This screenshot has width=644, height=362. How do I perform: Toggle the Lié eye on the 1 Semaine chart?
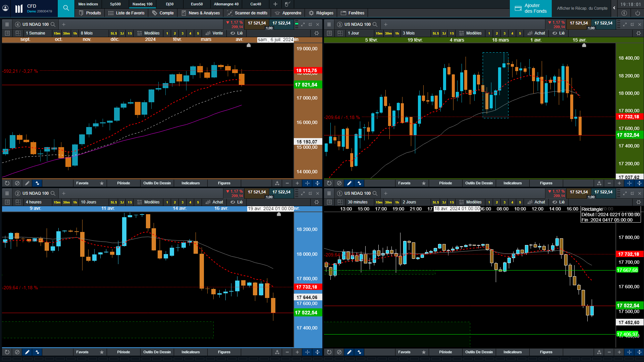click(x=233, y=33)
